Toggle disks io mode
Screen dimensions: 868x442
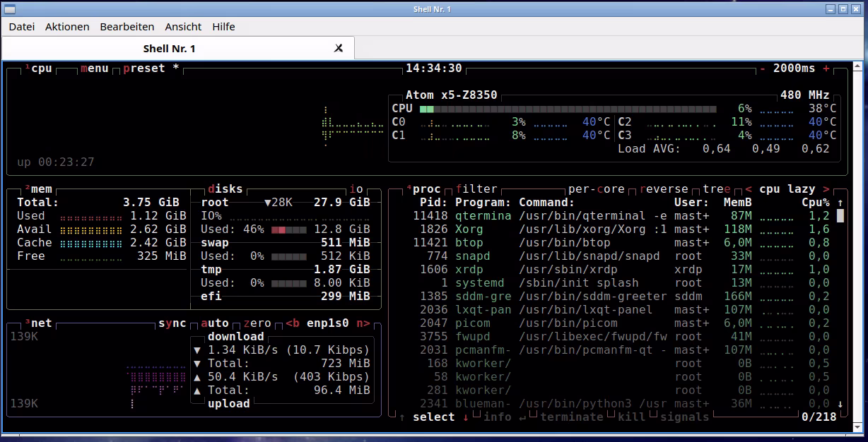[x=356, y=189]
